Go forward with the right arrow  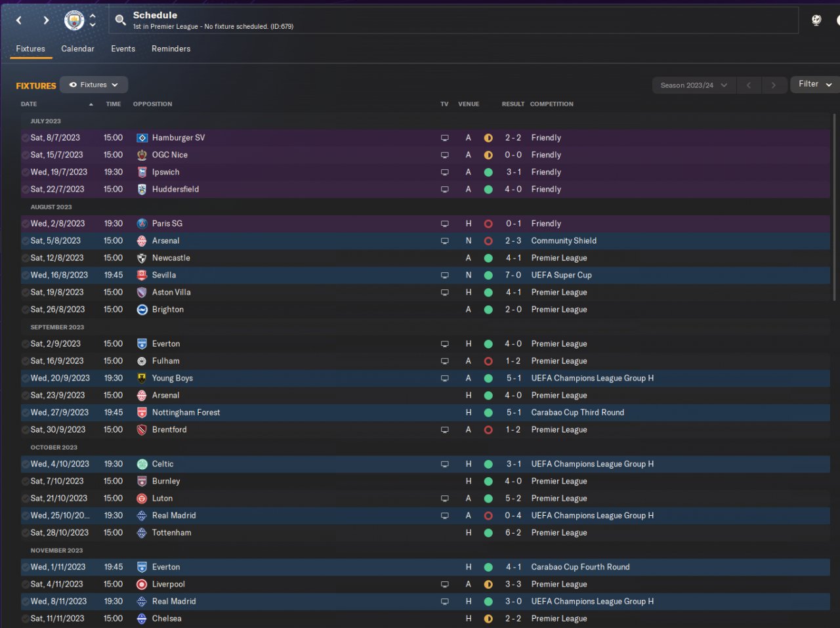[46, 20]
